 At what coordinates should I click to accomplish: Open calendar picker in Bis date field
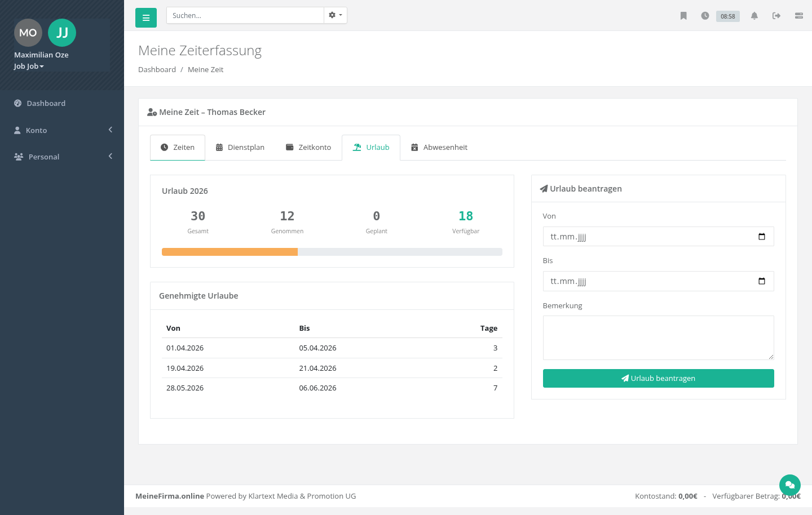(x=762, y=281)
